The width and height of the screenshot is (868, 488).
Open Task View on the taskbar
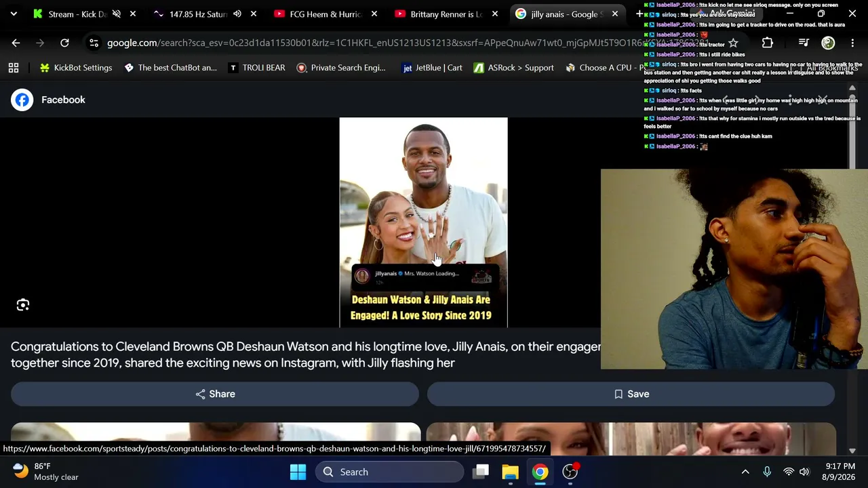[x=481, y=472]
